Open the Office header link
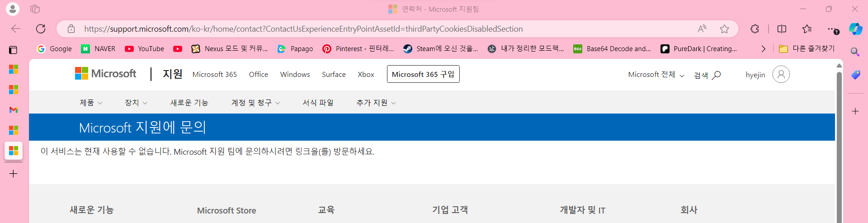 point(259,74)
